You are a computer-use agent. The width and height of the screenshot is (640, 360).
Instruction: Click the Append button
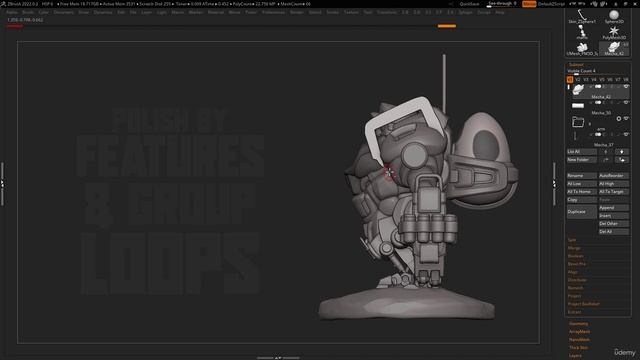[x=613, y=208]
